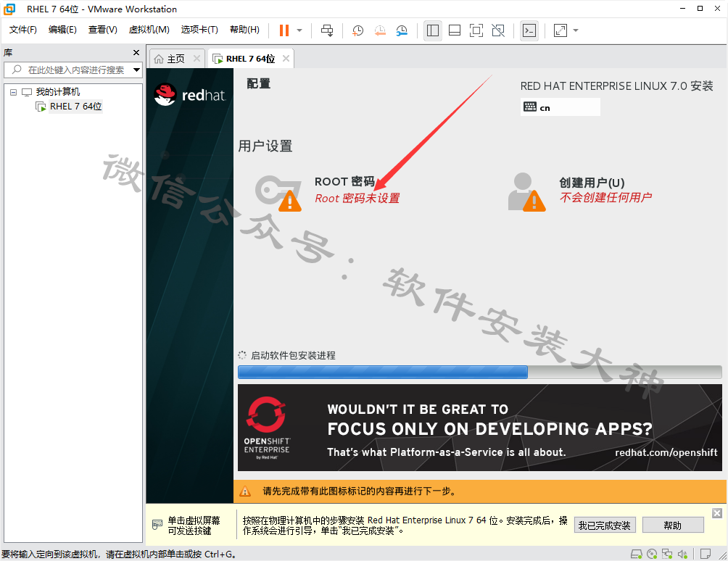Close the library panel

136,52
